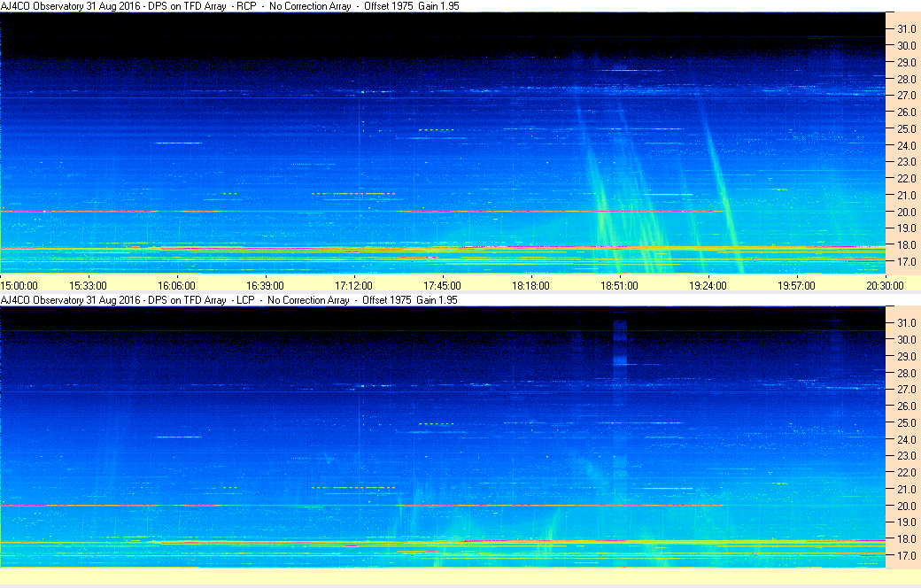This screenshot has width=921, height=588.
Task: Click the 21.0 frequency label in LCP panel
Action: click(x=906, y=490)
